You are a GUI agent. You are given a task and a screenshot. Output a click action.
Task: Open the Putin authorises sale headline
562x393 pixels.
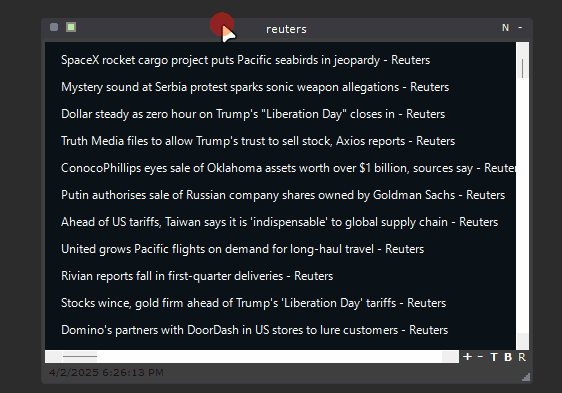click(283, 195)
